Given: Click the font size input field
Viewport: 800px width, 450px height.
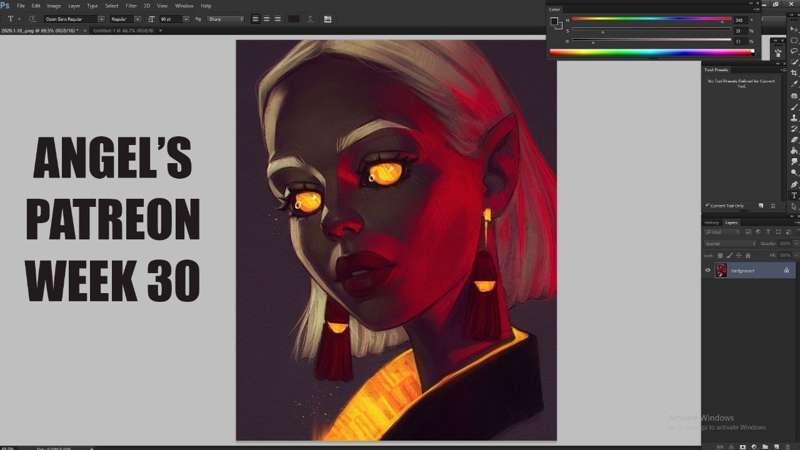Looking at the screenshot, I should point(170,19).
